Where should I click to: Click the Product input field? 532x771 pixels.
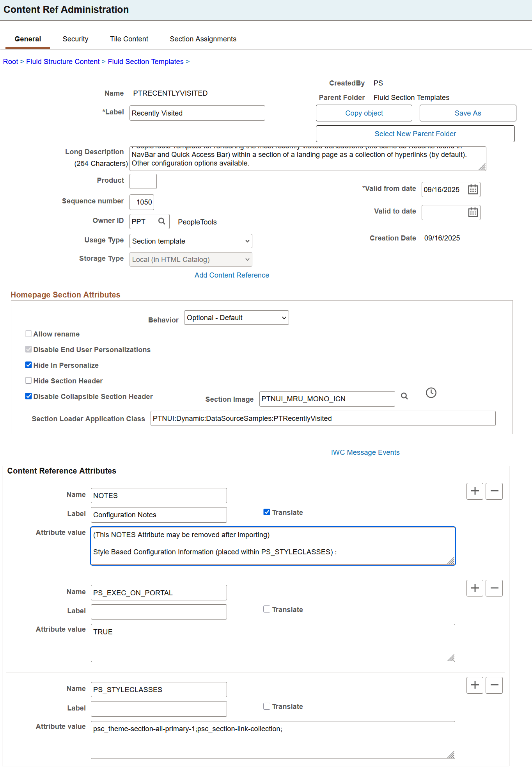[143, 182]
